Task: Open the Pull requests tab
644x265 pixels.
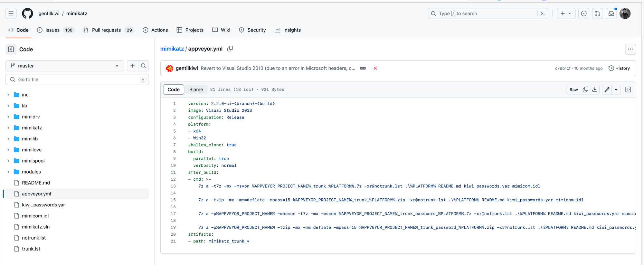Action: tap(106, 30)
